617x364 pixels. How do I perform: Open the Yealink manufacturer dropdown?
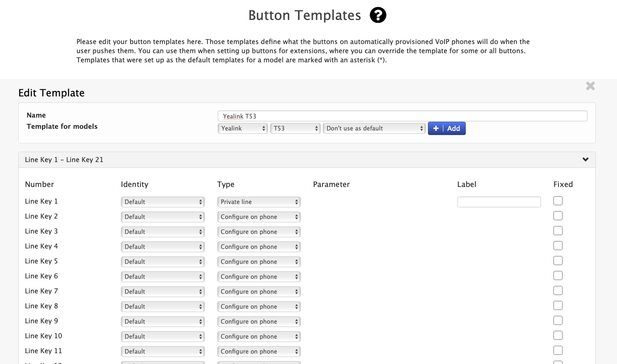[x=243, y=128]
